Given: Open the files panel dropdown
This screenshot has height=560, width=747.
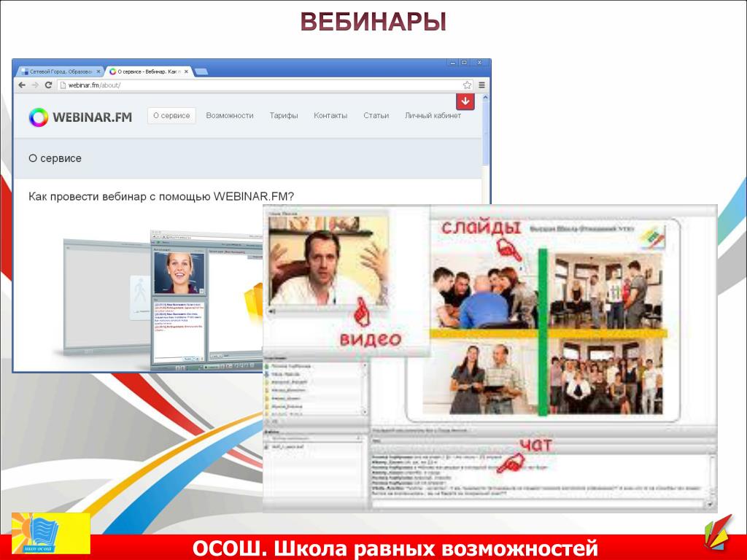Looking at the screenshot, I should (358, 437).
